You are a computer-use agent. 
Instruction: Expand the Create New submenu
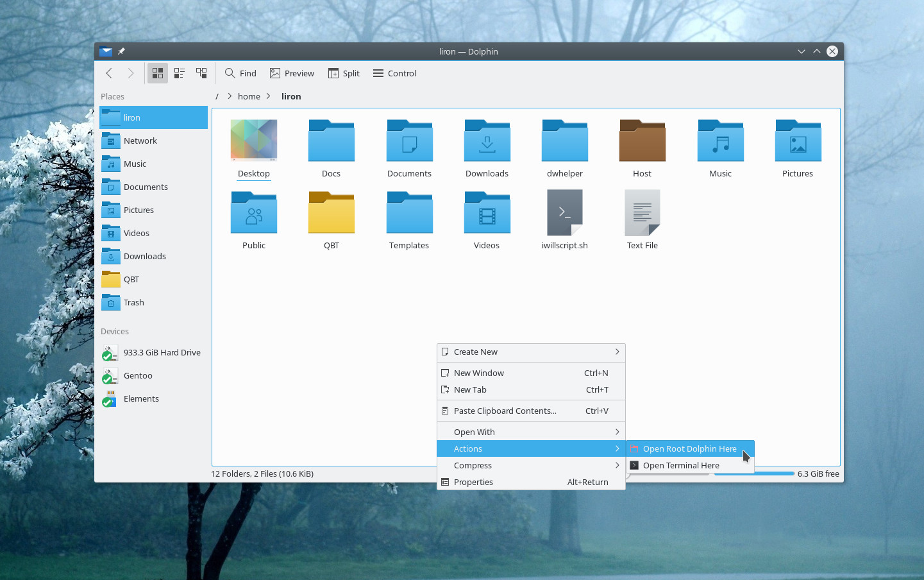click(x=476, y=352)
